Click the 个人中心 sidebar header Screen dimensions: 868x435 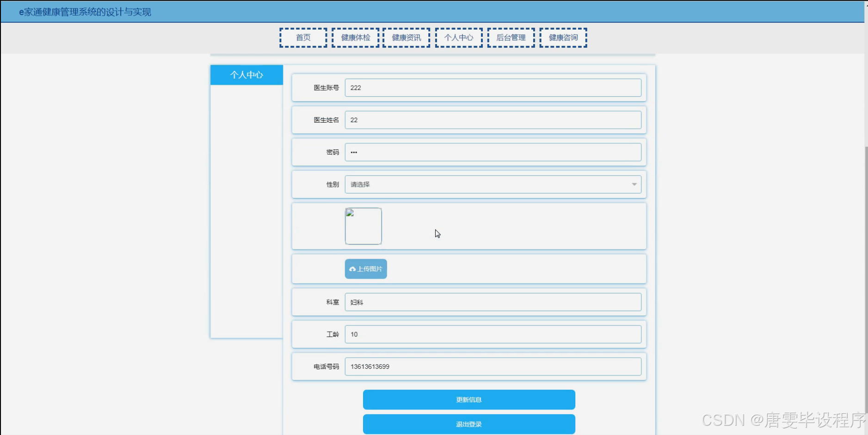click(246, 75)
